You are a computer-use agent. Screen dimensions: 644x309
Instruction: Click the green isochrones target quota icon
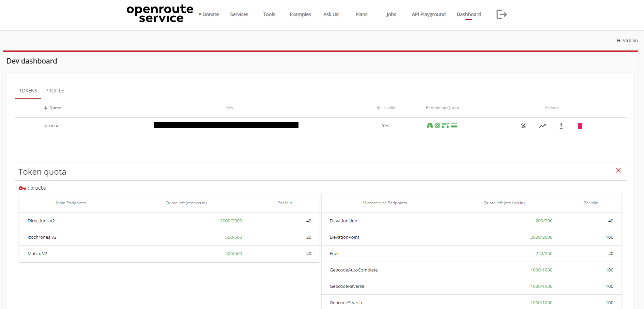tap(438, 126)
